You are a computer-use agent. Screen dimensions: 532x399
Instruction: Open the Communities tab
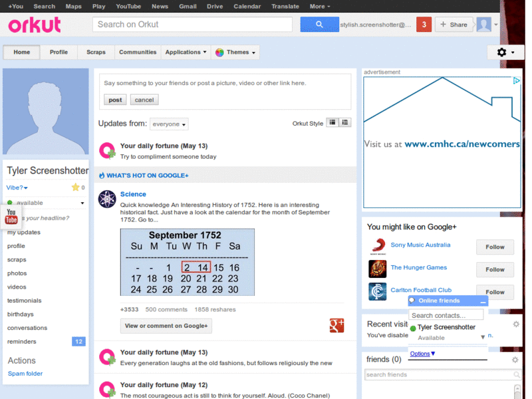click(138, 53)
